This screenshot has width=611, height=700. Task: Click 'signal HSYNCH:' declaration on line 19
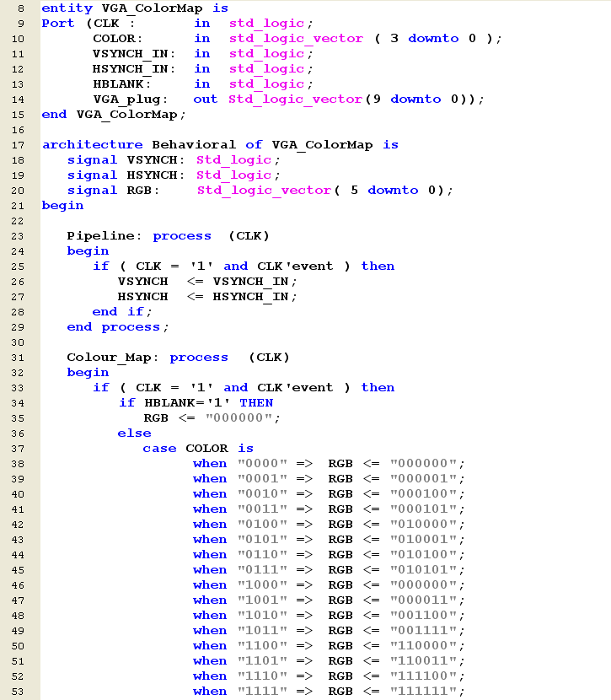pos(126,175)
